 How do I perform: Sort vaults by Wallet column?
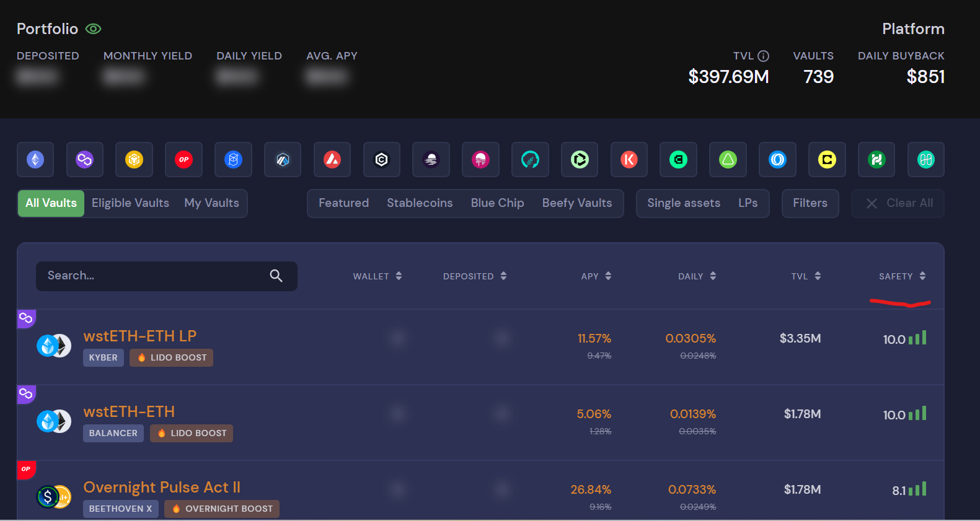377,276
